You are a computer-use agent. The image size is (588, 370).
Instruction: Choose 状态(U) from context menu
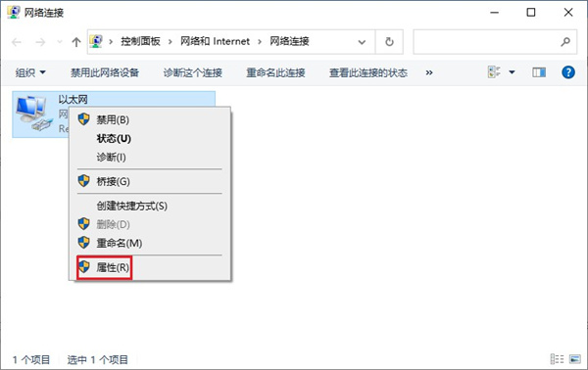coord(150,139)
